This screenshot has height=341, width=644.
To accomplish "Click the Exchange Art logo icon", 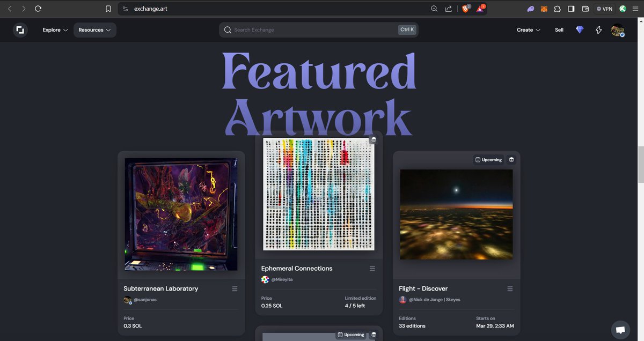I will pyautogui.click(x=20, y=30).
